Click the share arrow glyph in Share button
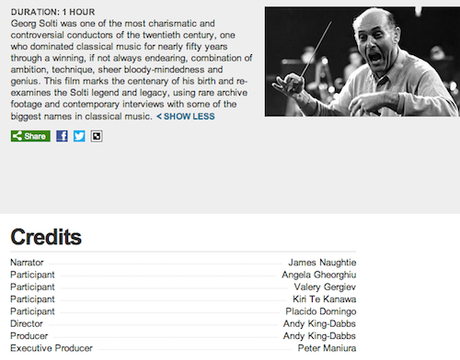460x360 pixels. [17, 136]
